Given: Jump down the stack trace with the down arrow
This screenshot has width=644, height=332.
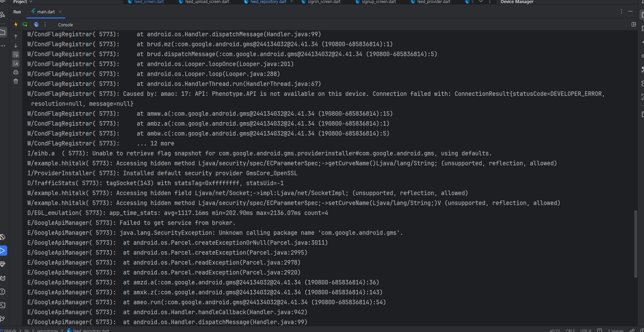Looking at the screenshot, I should (16, 46).
